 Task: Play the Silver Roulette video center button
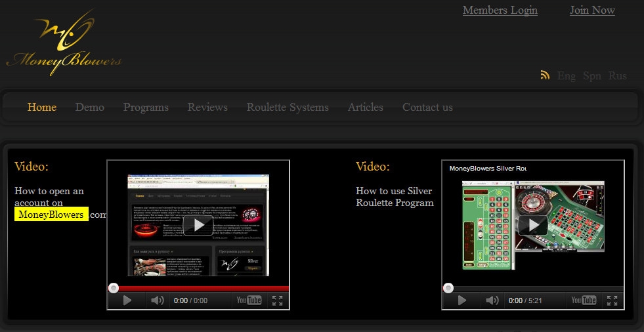coord(532,225)
